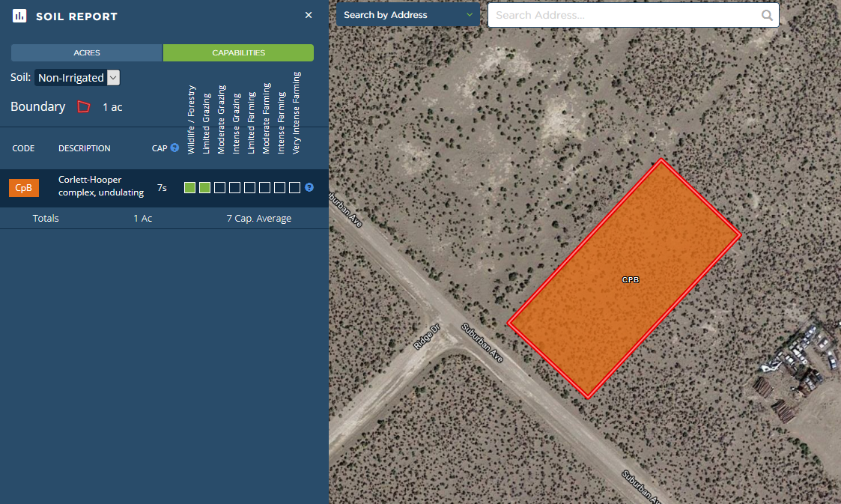This screenshot has width=841, height=504.
Task: Click the help icon in CpB row
Action: coord(309,187)
